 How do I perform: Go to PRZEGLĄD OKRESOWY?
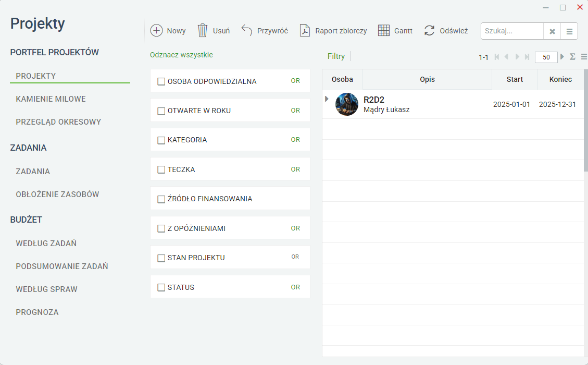click(x=58, y=121)
